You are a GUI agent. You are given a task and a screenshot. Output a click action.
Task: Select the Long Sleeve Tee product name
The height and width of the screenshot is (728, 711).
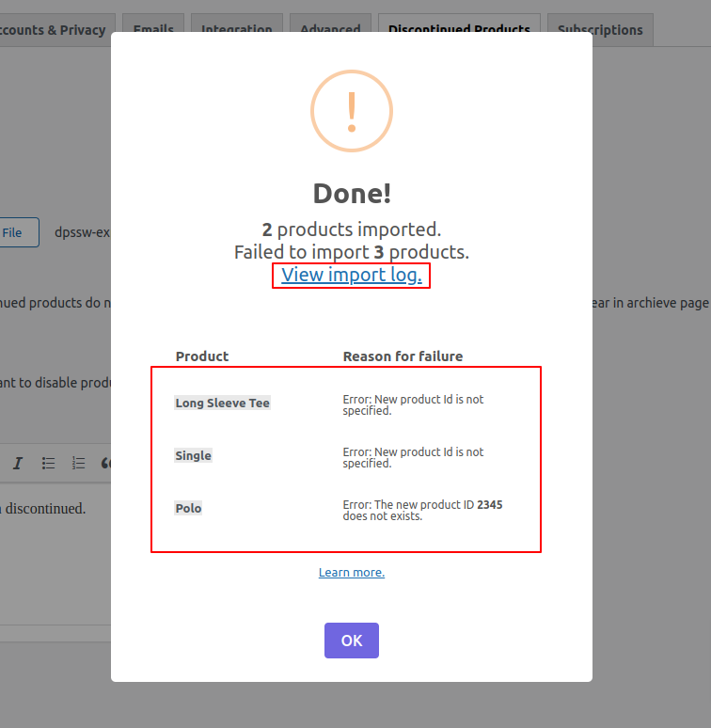click(x=222, y=403)
